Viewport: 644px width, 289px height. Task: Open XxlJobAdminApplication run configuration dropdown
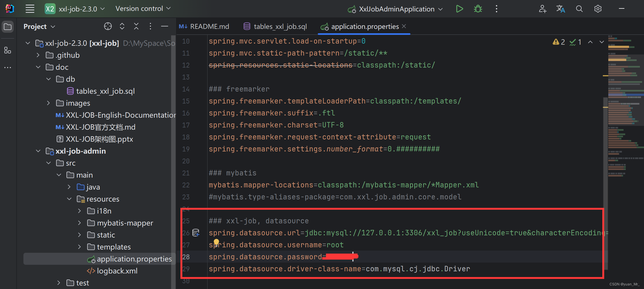[x=395, y=9]
